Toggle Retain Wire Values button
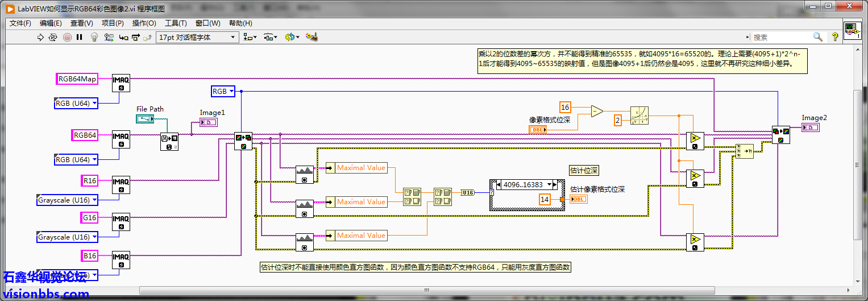868x301 pixels. point(109,38)
